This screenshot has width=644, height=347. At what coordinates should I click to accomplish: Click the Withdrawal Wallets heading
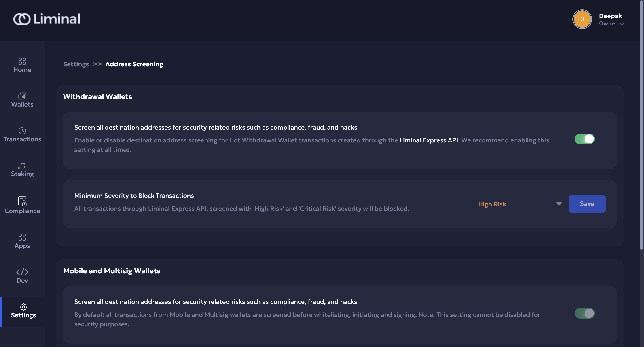click(97, 97)
